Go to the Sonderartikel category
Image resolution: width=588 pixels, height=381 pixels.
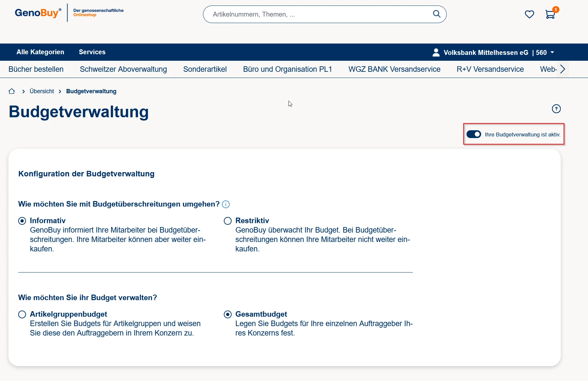205,69
